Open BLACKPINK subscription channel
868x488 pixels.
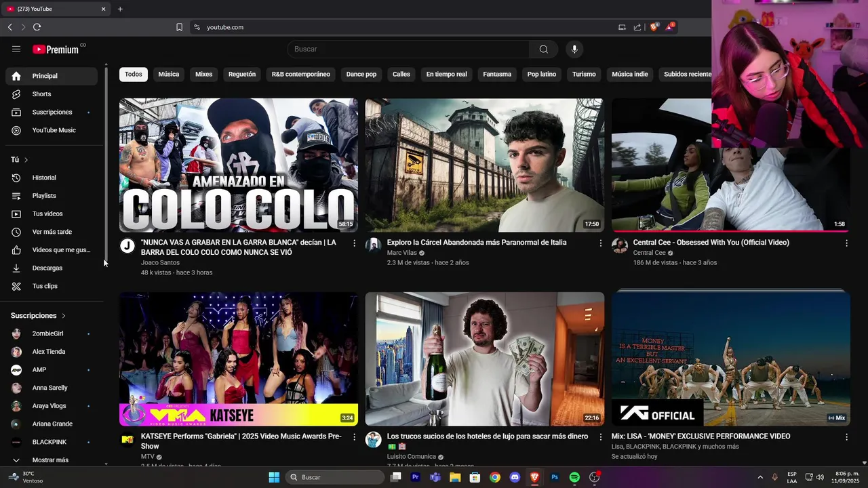52,442
